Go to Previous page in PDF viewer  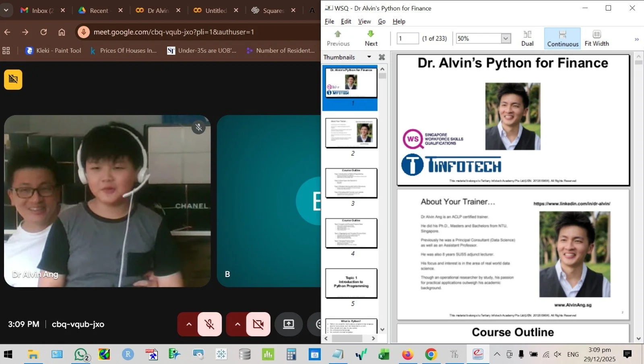coord(338,39)
